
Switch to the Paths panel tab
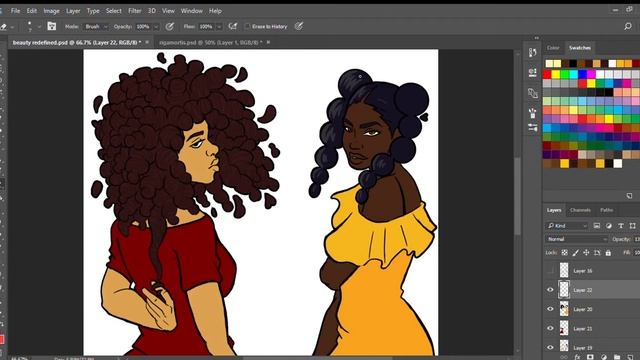607,210
